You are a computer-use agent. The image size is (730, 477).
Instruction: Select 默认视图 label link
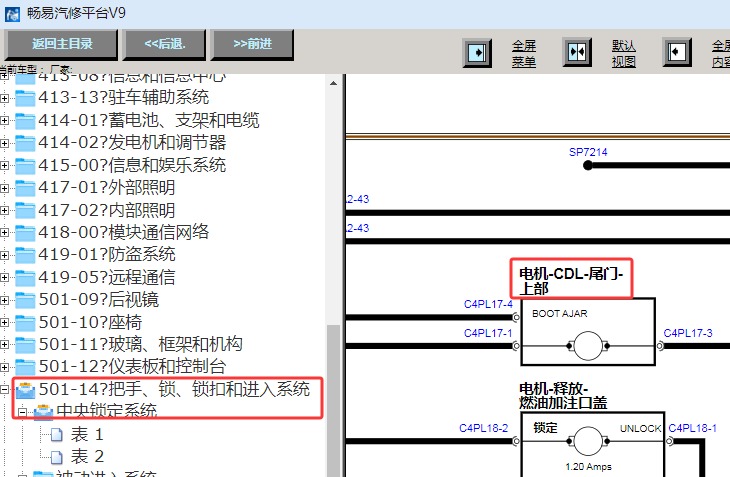pos(623,54)
